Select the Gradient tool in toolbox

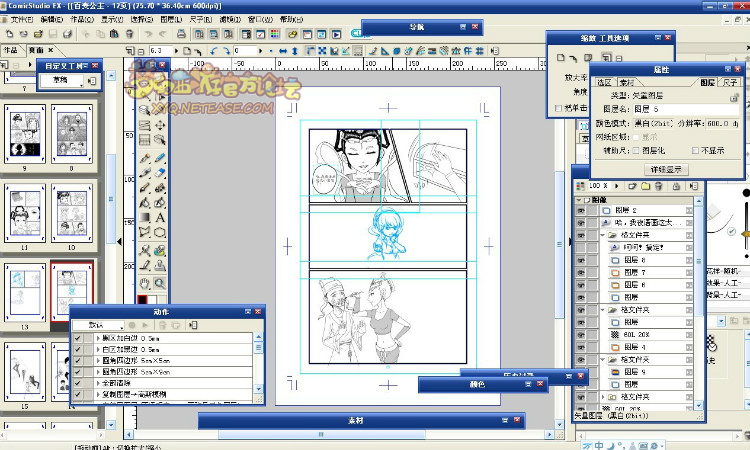[x=145, y=217]
